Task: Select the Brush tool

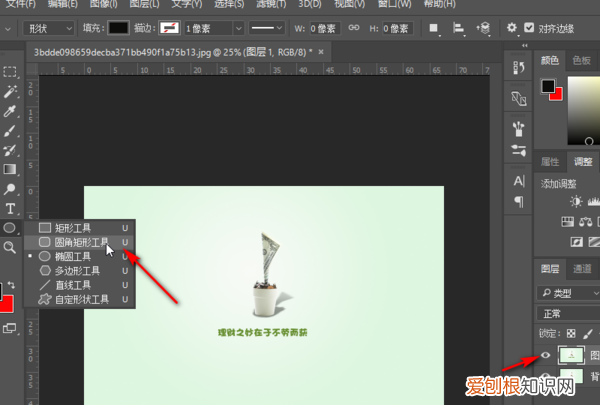Action: (x=10, y=131)
